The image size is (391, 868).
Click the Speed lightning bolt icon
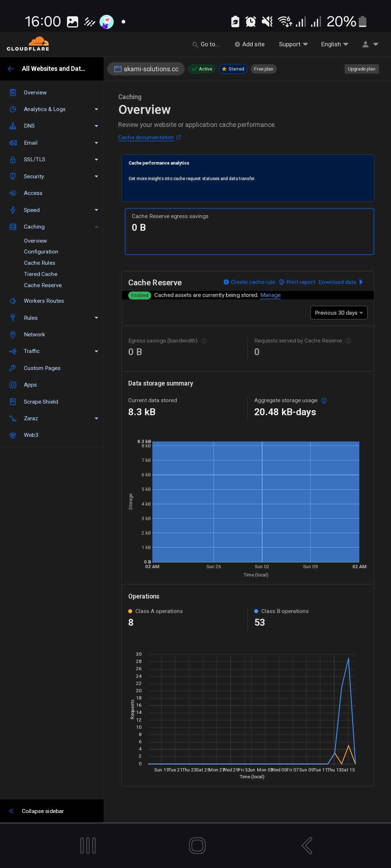[13, 210]
